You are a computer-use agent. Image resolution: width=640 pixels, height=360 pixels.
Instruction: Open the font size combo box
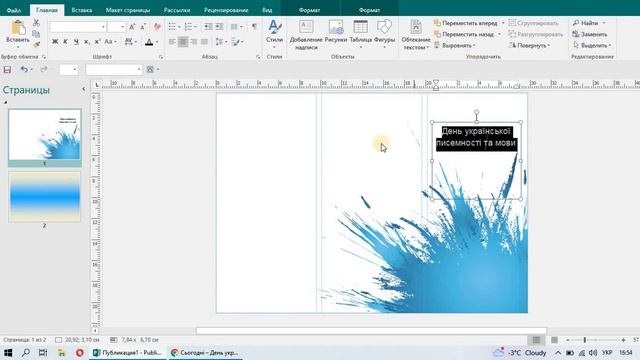[x=116, y=27]
